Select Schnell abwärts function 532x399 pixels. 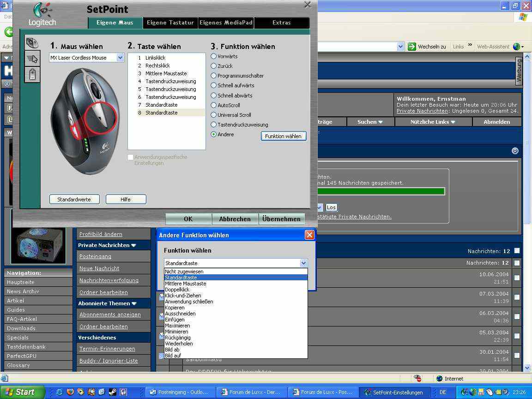tap(214, 95)
